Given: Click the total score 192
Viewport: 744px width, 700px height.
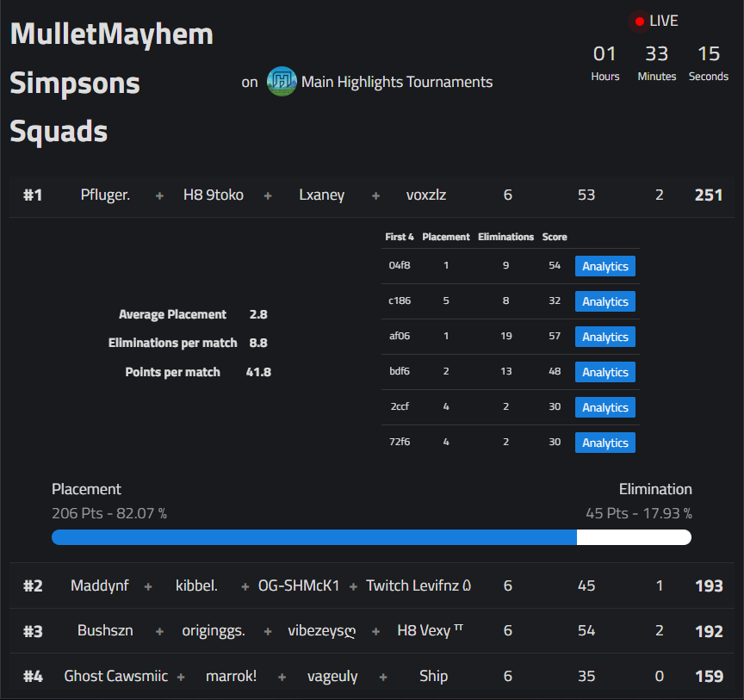Looking at the screenshot, I should 709,631.
